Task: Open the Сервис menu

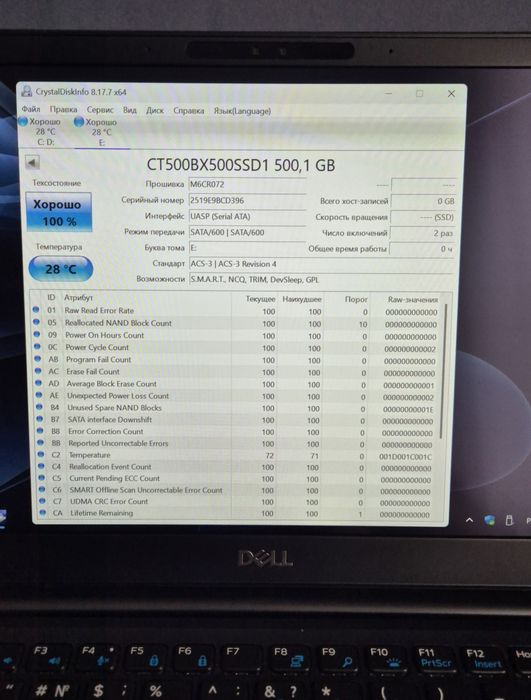Action: [100, 110]
